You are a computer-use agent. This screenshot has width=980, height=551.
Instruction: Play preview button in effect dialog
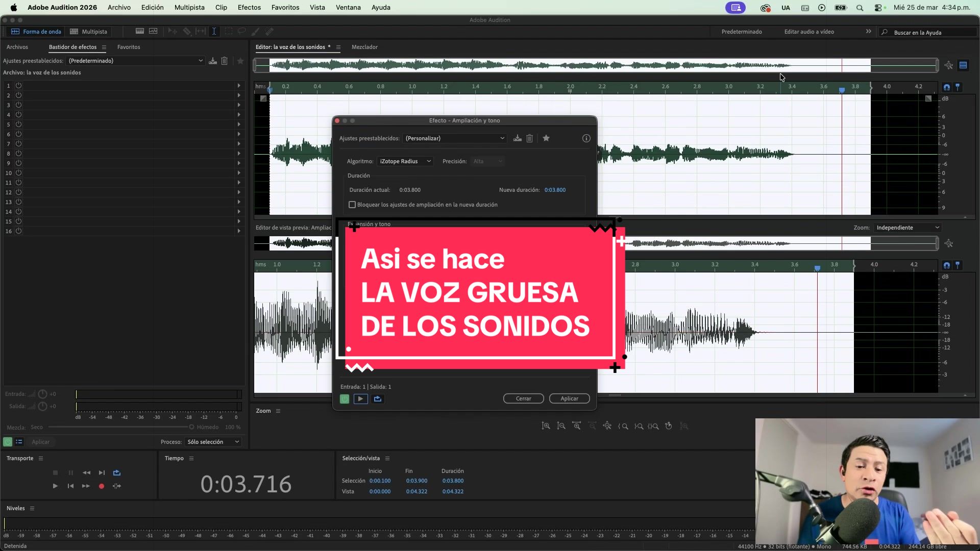click(360, 399)
